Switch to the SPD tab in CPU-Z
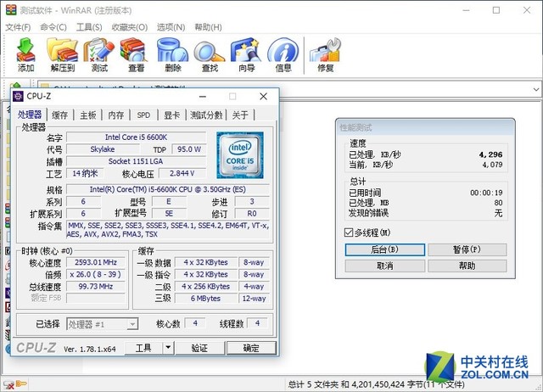Viewport: 543px width, 392px height. 143,115
